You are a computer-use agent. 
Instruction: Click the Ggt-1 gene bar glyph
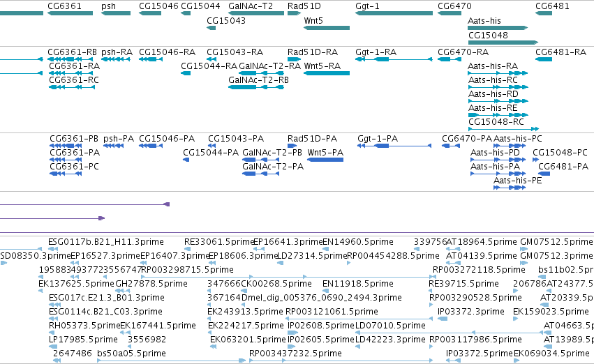tap(394, 13)
